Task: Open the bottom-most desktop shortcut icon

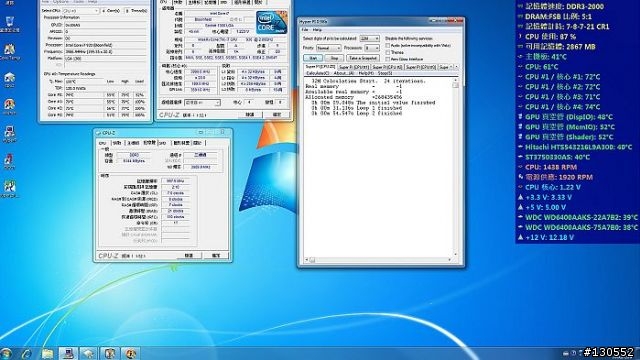Action: click(x=10, y=189)
